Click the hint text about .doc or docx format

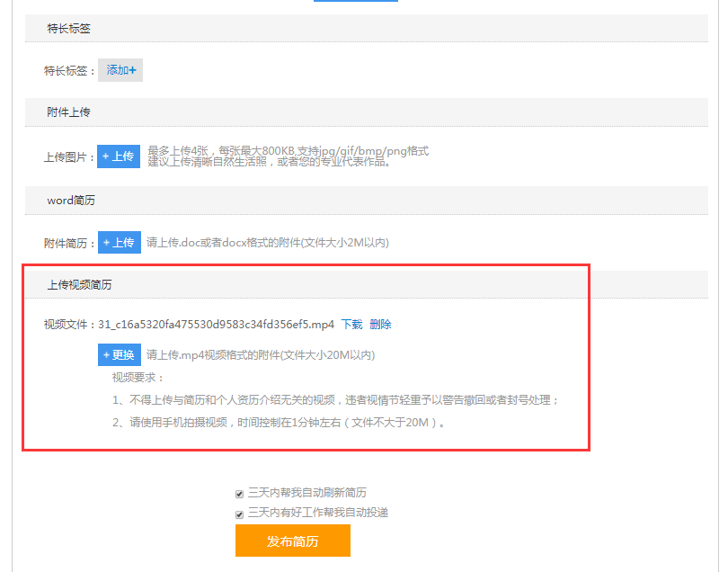pos(267,243)
